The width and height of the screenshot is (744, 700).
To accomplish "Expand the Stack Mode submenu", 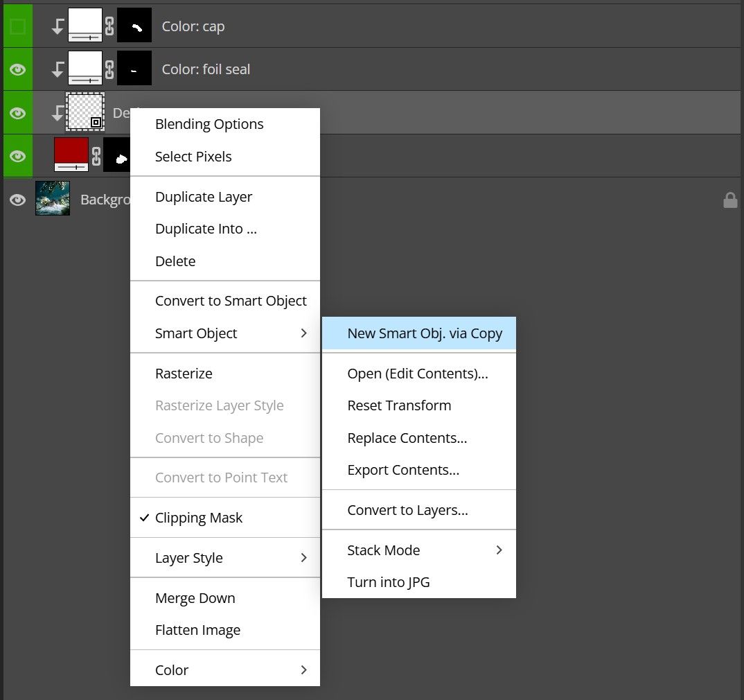I will pyautogui.click(x=419, y=550).
